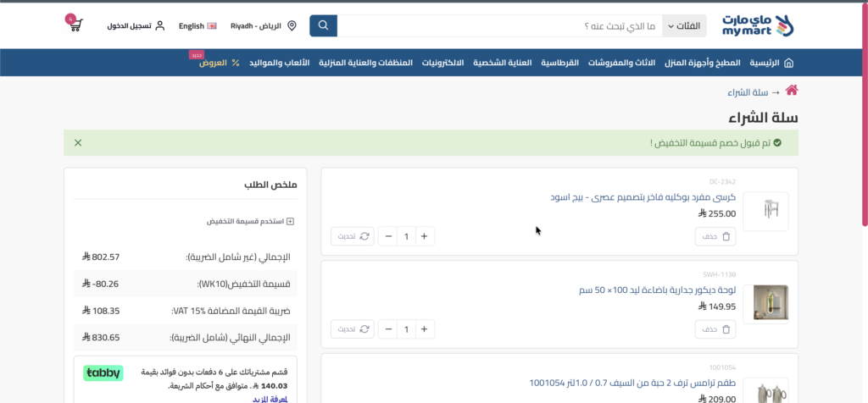
Task: Click the MyMart logo
Action: click(758, 25)
